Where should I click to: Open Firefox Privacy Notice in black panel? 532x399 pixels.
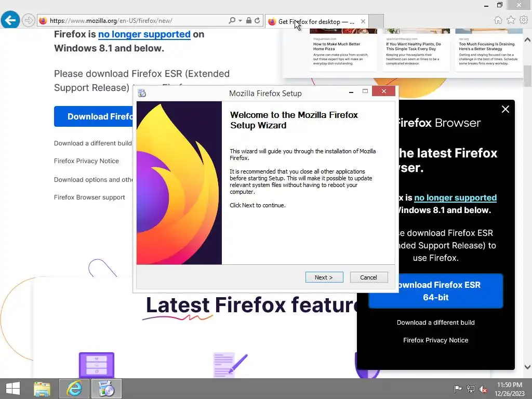436,340
